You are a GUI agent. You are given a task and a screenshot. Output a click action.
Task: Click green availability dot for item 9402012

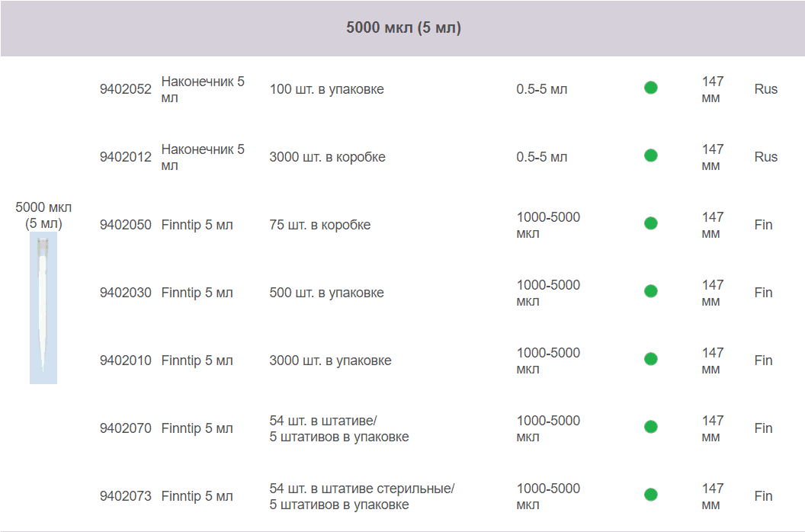point(650,155)
